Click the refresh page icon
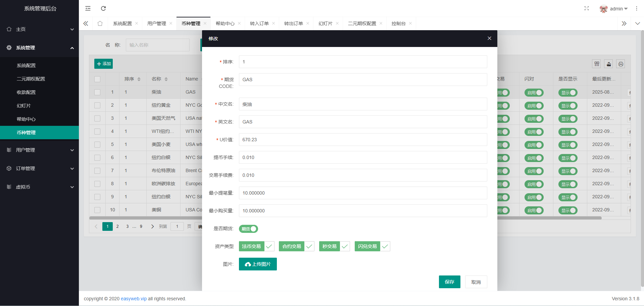 103,8
